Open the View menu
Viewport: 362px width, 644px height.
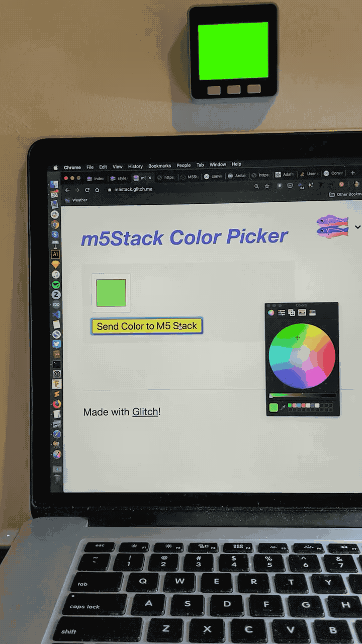pos(118,167)
